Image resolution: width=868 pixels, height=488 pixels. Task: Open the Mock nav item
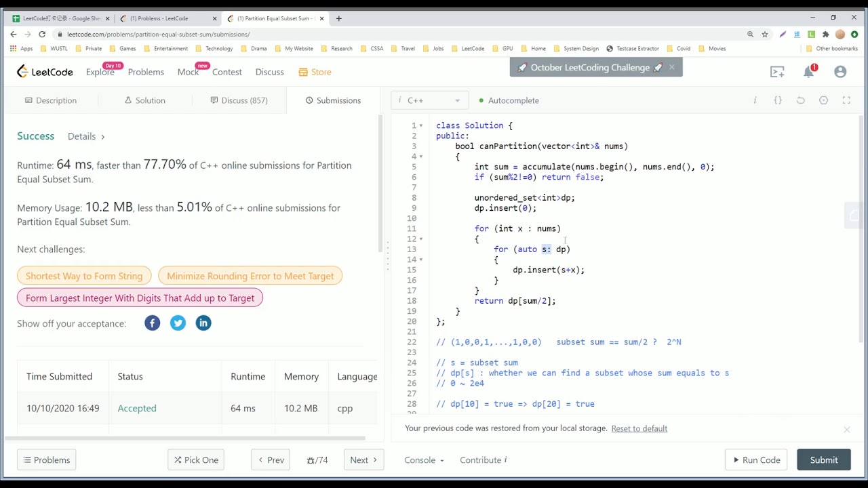coord(188,72)
